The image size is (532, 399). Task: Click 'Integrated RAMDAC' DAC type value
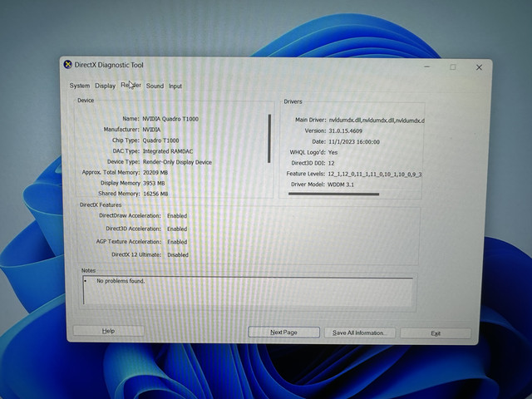pyautogui.click(x=168, y=151)
